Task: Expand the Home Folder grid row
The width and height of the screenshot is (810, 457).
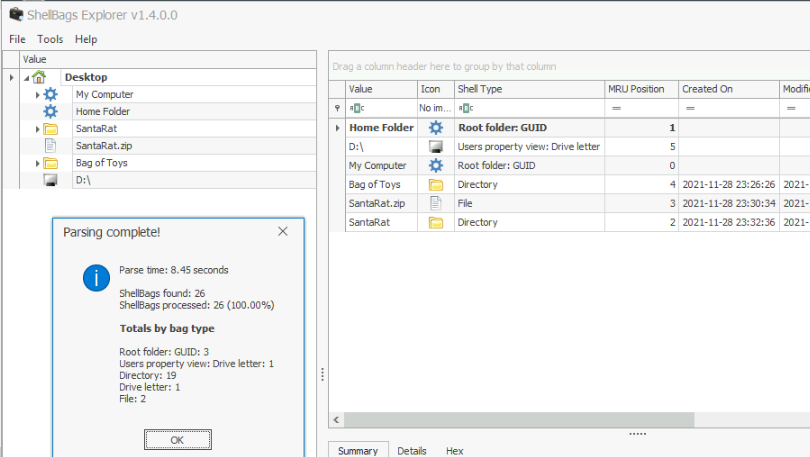Action: pos(337,128)
